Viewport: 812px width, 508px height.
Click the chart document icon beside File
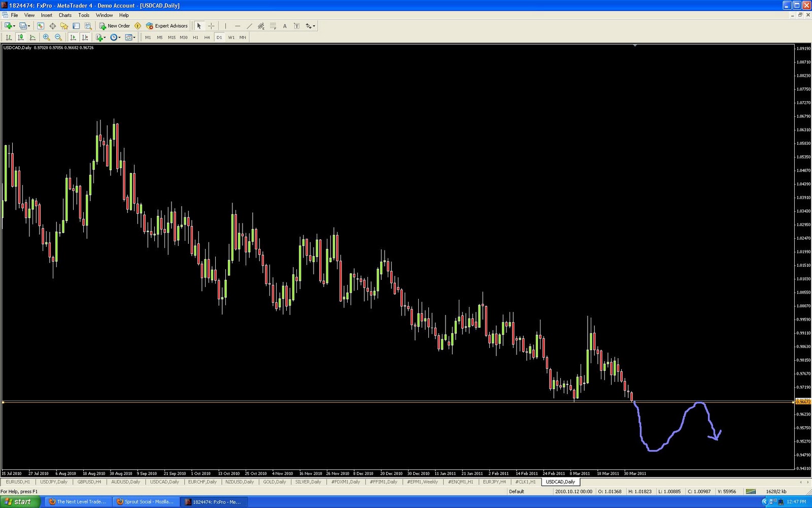click(5, 15)
